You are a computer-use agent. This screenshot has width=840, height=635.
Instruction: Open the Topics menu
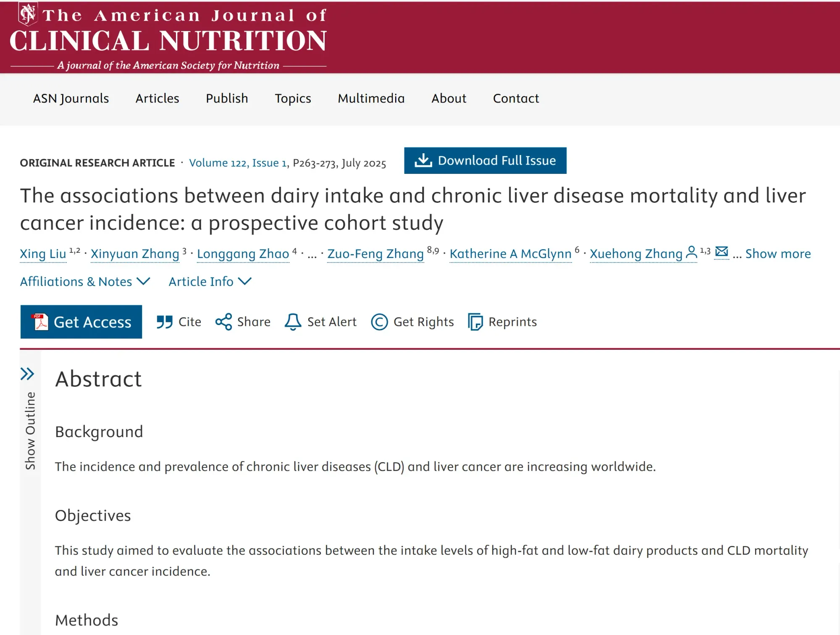click(293, 98)
